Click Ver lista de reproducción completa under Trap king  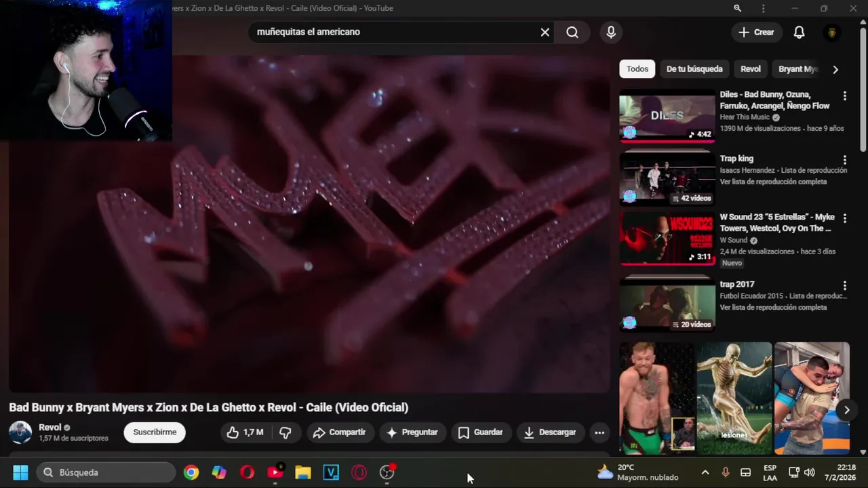click(773, 182)
